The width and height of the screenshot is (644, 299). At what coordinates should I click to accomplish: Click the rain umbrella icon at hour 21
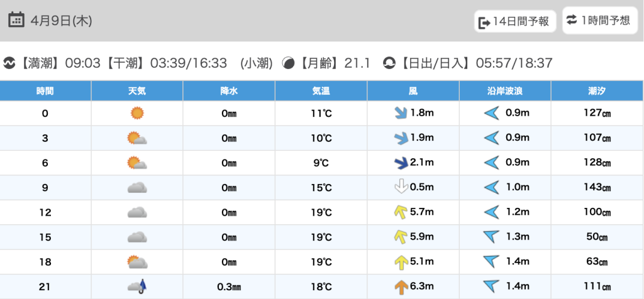(x=137, y=286)
